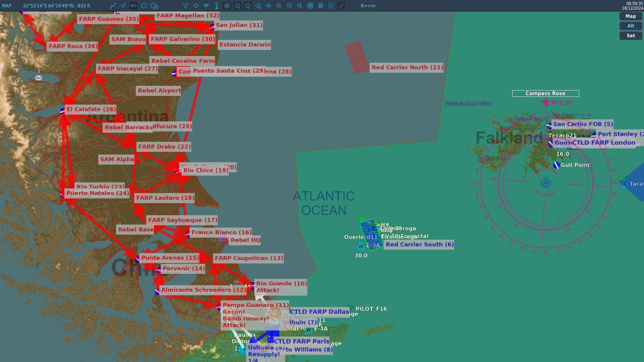
Task: Click the wireless signal icon
Action: click(x=206, y=6)
